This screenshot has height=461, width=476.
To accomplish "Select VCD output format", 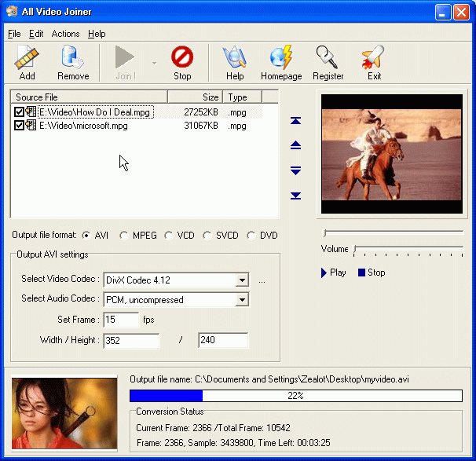I will coord(169,236).
